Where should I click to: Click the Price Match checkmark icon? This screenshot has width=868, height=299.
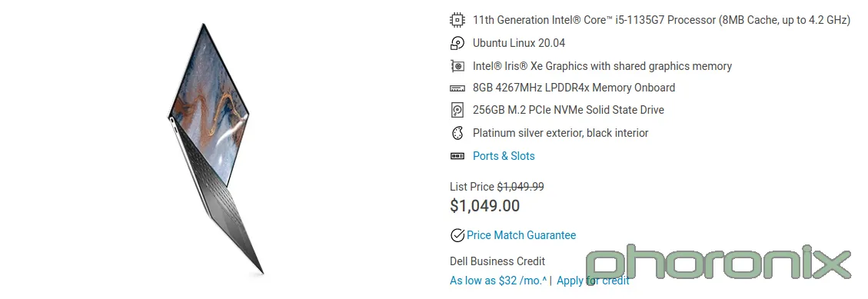pos(457,235)
